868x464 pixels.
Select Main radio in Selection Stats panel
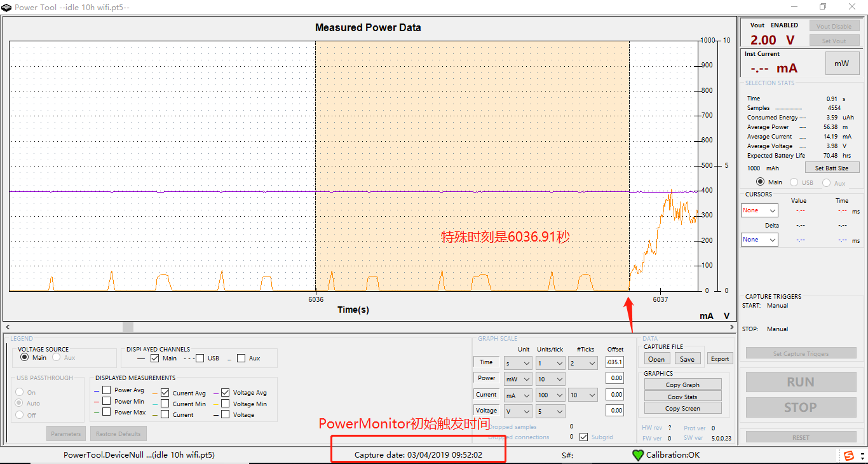pos(760,182)
